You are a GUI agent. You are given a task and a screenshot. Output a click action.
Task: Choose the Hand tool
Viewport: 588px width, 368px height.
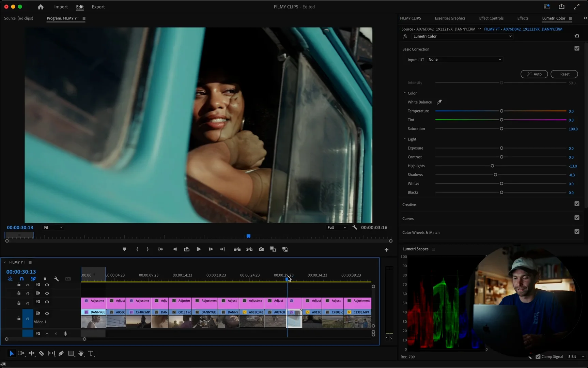pos(81,353)
